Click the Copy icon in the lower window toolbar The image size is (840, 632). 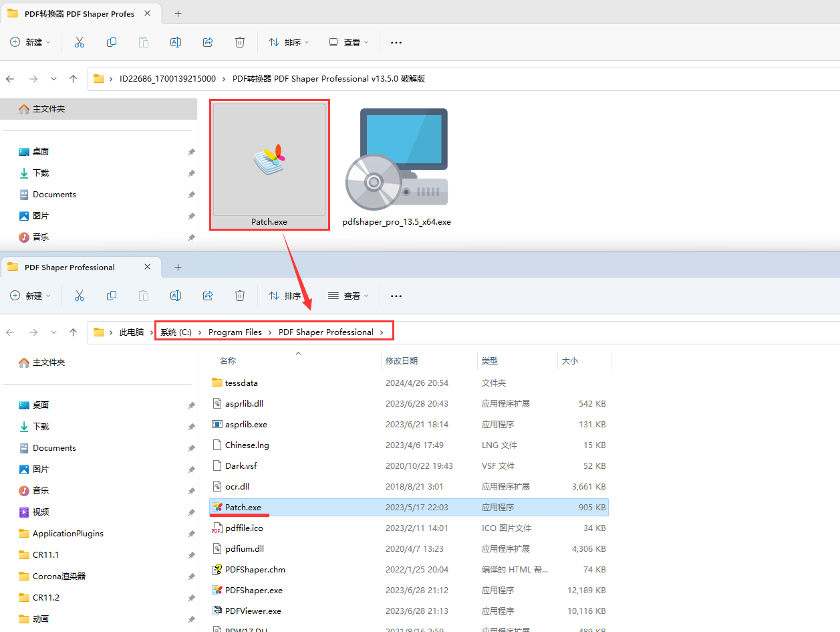112,296
